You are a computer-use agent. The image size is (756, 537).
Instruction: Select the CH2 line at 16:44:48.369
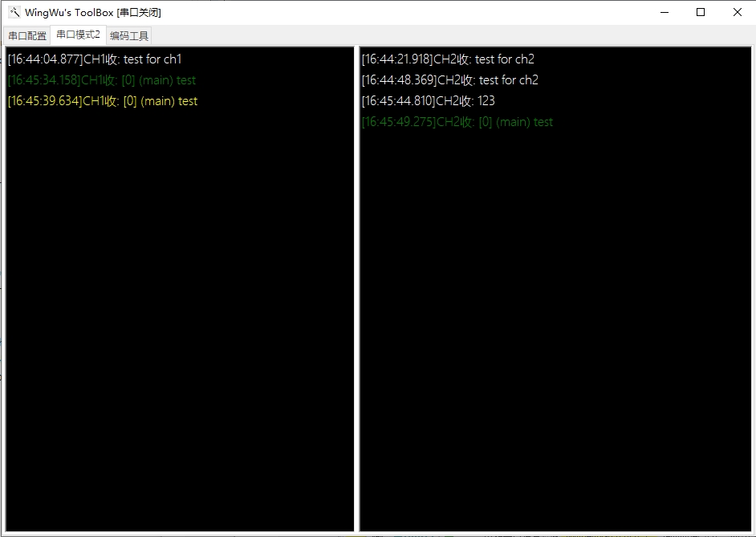pyautogui.click(x=449, y=80)
